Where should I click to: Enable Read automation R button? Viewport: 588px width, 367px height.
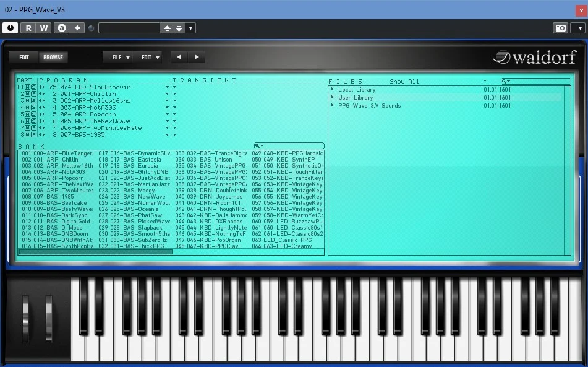tap(28, 28)
